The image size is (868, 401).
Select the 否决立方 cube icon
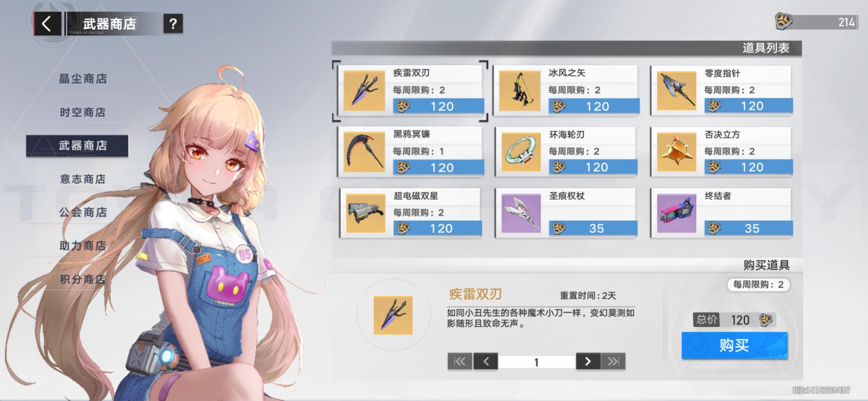[x=676, y=152]
